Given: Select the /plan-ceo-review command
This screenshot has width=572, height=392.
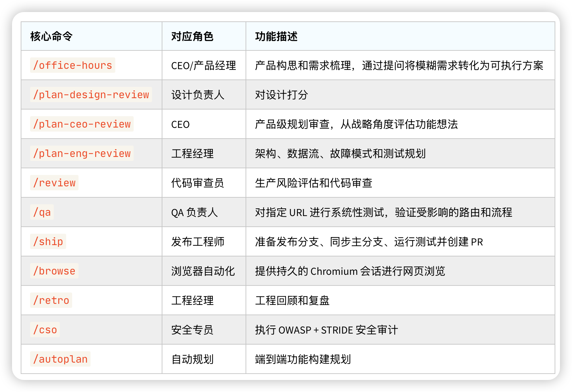Looking at the screenshot, I should pyautogui.click(x=82, y=124).
